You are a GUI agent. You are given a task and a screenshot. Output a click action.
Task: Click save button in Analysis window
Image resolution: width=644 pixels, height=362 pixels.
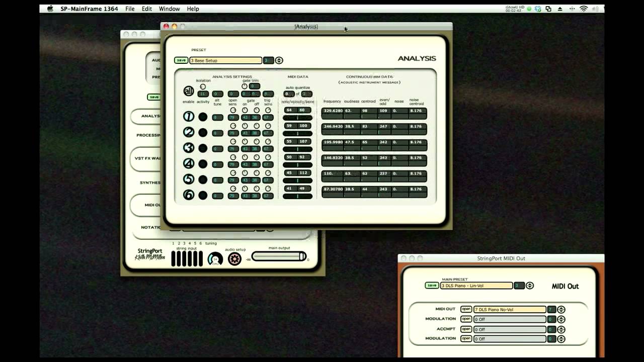(x=181, y=60)
